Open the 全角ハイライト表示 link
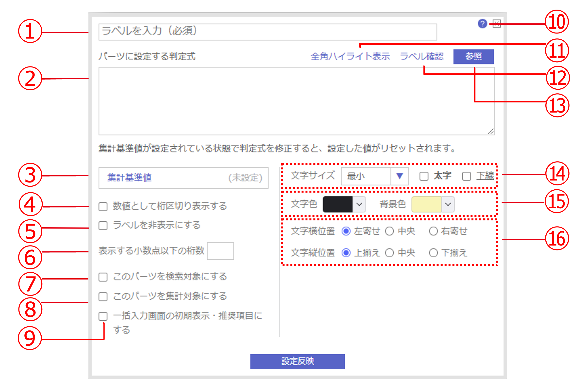The height and width of the screenshot is (379, 588). [x=350, y=56]
